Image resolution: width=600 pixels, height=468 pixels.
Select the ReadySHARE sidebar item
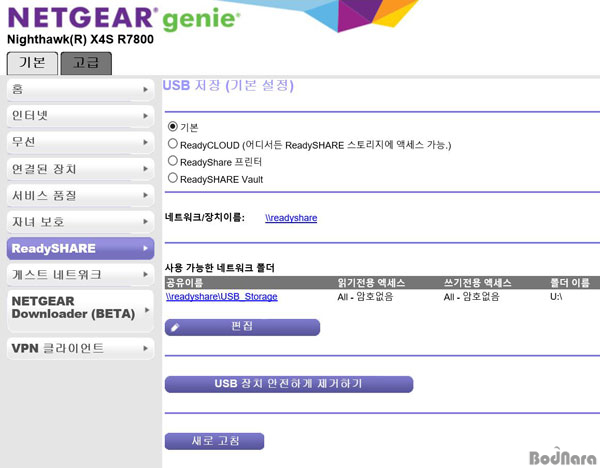pyautogui.click(x=80, y=248)
